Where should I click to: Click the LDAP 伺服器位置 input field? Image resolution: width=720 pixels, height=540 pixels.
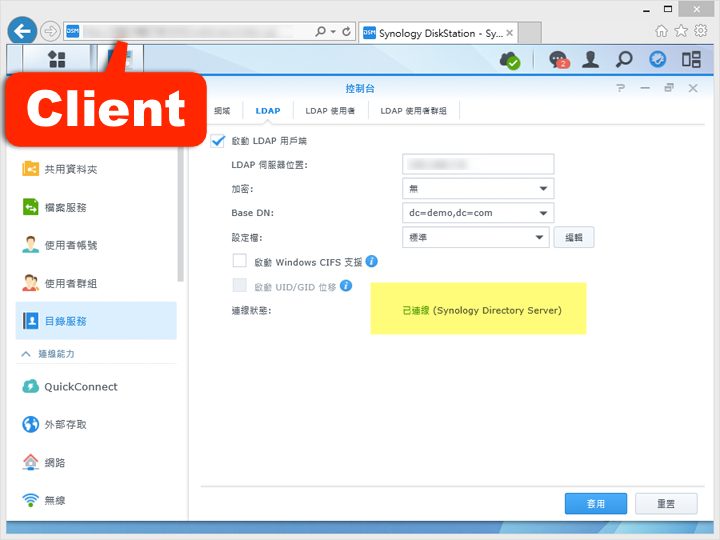click(x=478, y=164)
